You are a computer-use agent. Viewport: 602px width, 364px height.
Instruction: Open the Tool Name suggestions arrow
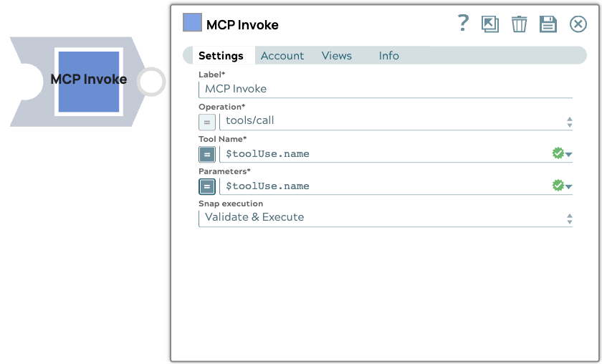click(569, 155)
